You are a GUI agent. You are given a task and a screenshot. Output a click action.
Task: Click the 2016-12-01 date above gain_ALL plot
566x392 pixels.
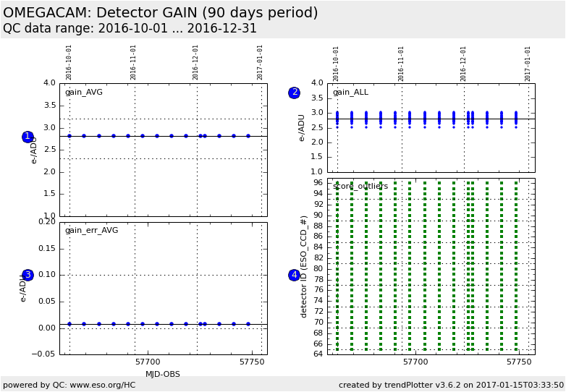click(x=464, y=64)
